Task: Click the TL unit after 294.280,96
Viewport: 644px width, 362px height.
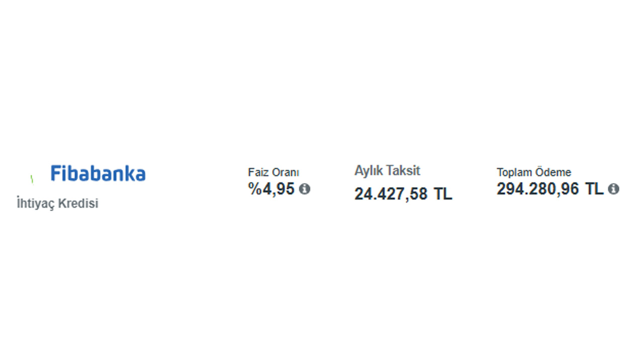Action: 594,189
